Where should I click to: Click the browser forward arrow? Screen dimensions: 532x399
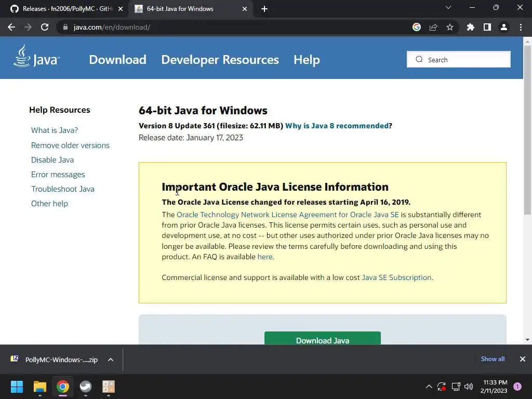[x=28, y=27]
